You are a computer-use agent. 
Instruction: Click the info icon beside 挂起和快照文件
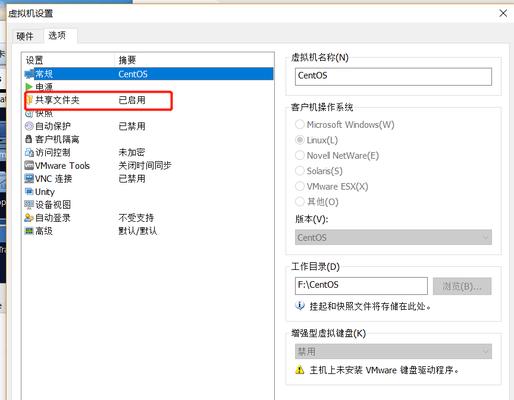click(x=300, y=306)
